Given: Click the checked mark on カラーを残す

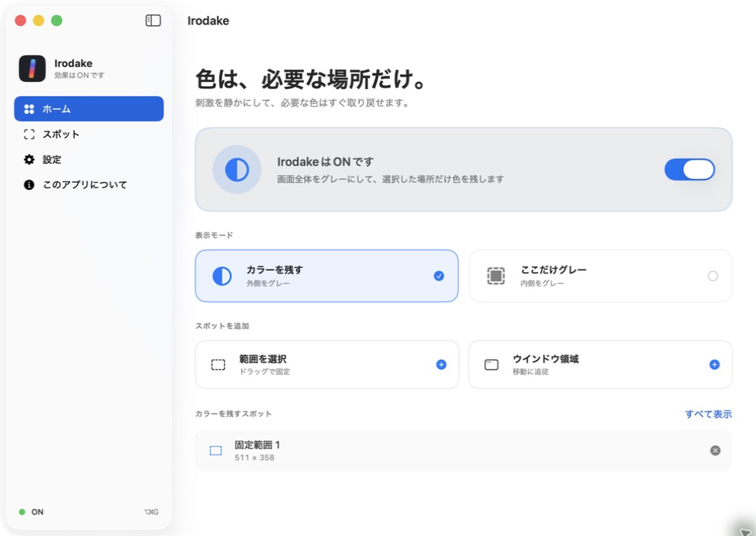Looking at the screenshot, I should coord(439,276).
